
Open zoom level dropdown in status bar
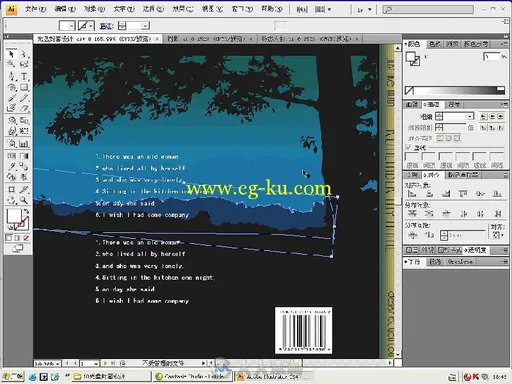pyautogui.click(x=57, y=364)
